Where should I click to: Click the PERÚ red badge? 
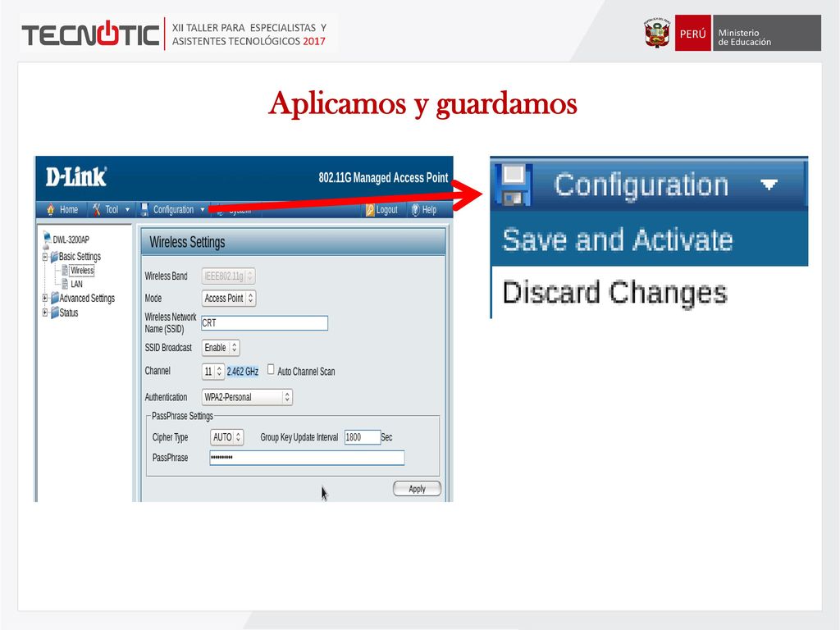click(692, 33)
